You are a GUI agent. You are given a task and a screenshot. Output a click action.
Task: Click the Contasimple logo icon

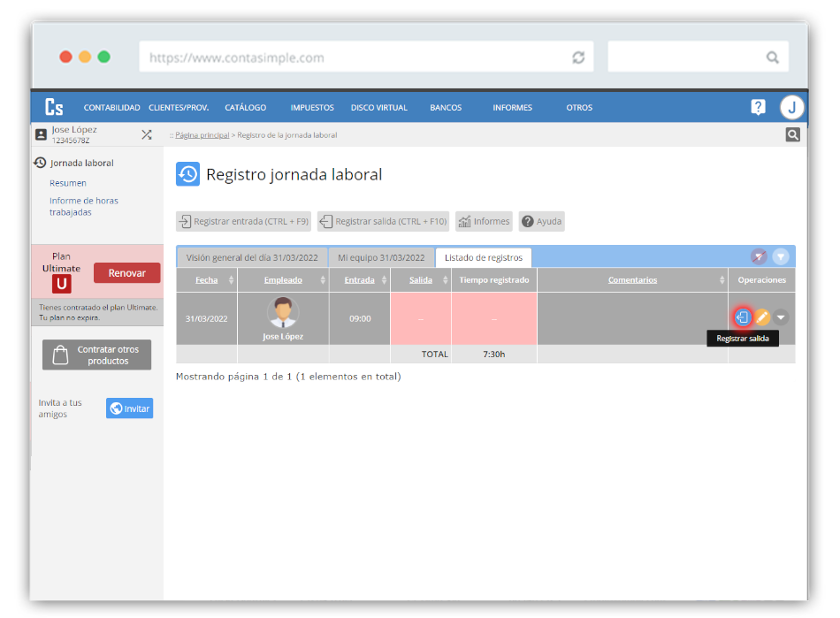point(54,107)
